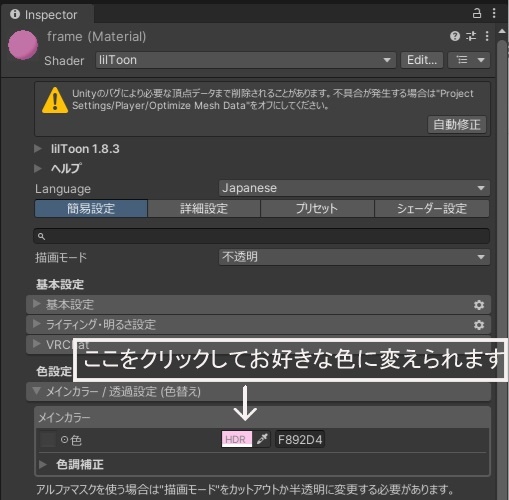Expand the 色調補正 foldout
Viewport: 509px width, 500px height.
click(x=43, y=464)
